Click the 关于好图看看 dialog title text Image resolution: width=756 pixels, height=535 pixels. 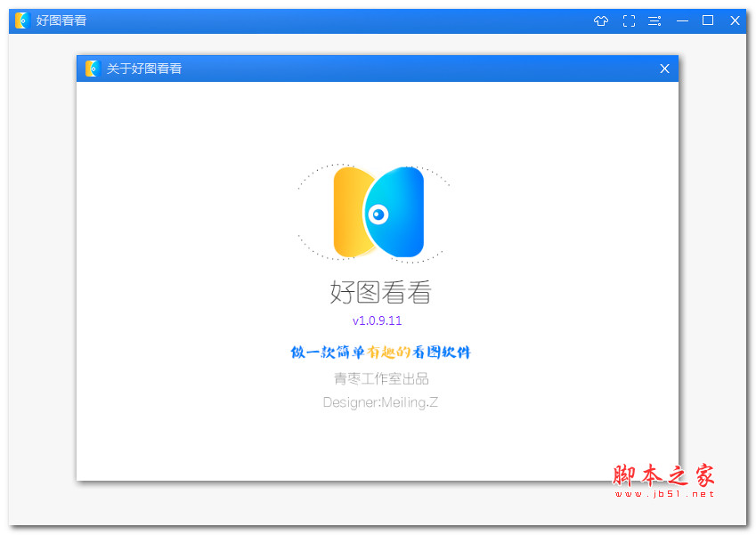click(143, 69)
